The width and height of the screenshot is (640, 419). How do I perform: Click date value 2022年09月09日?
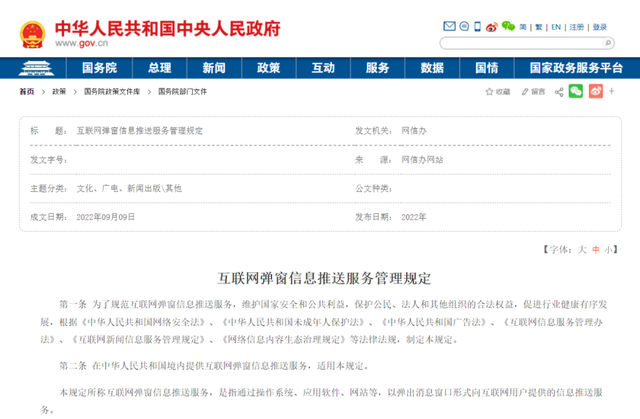point(105,217)
